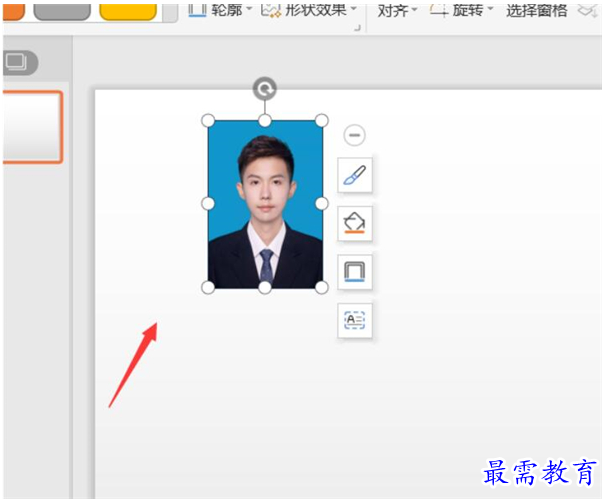Open the shape Outline (轮廓) dropdown
This screenshot has width=605, height=504.
[x=227, y=10]
